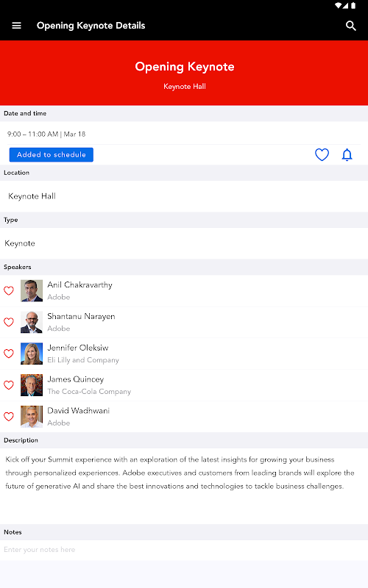368x588 pixels.
Task: Select Jennifer Oleksiw speaker name
Action: 78,348
